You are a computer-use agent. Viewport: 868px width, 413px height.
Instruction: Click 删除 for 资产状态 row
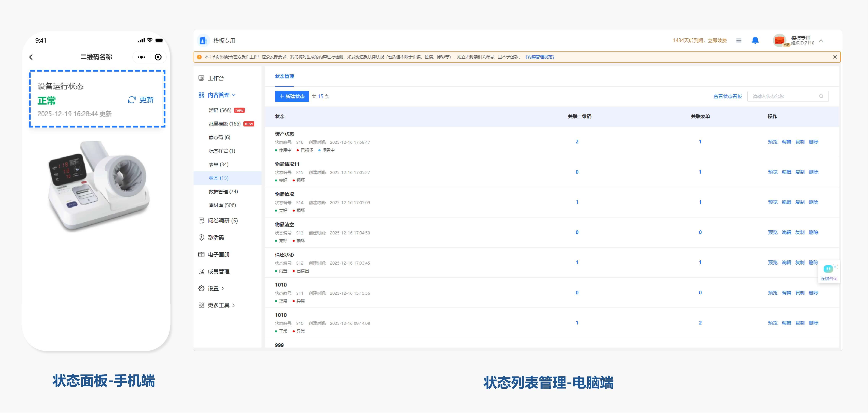click(813, 142)
